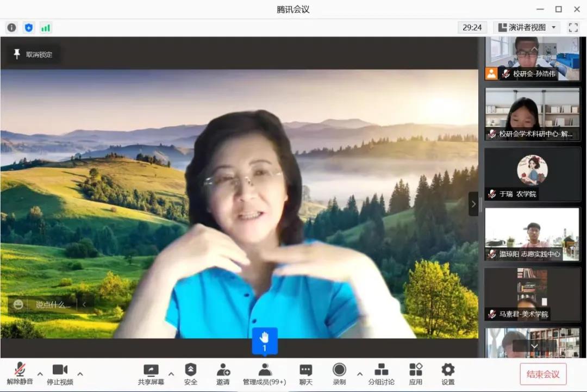Click the meeting info icon

(x=11, y=28)
